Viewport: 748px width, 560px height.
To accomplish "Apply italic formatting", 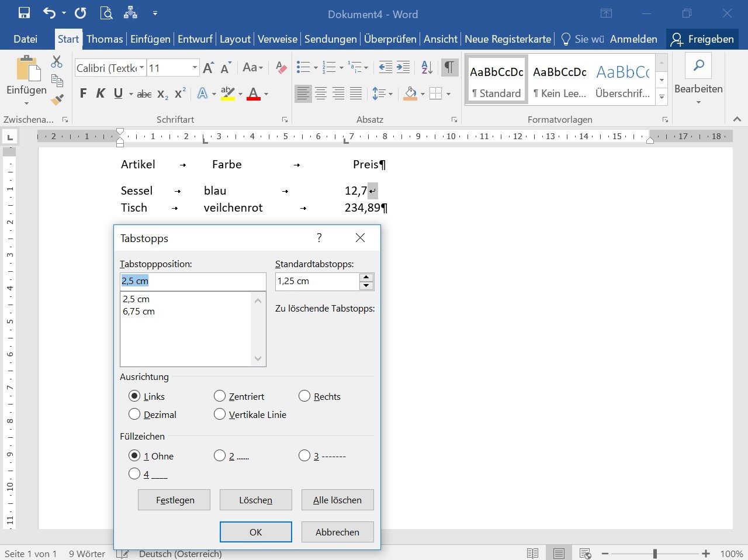I will pyautogui.click(x=100, y=94).
